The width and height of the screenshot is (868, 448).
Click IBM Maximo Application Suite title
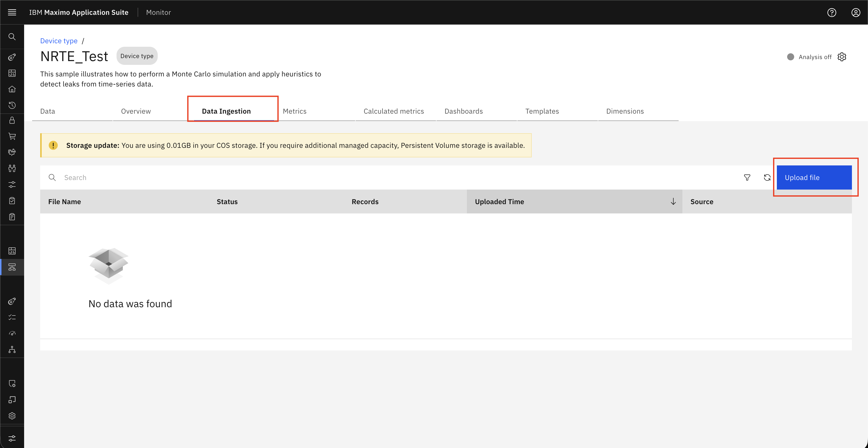(79, 13)
